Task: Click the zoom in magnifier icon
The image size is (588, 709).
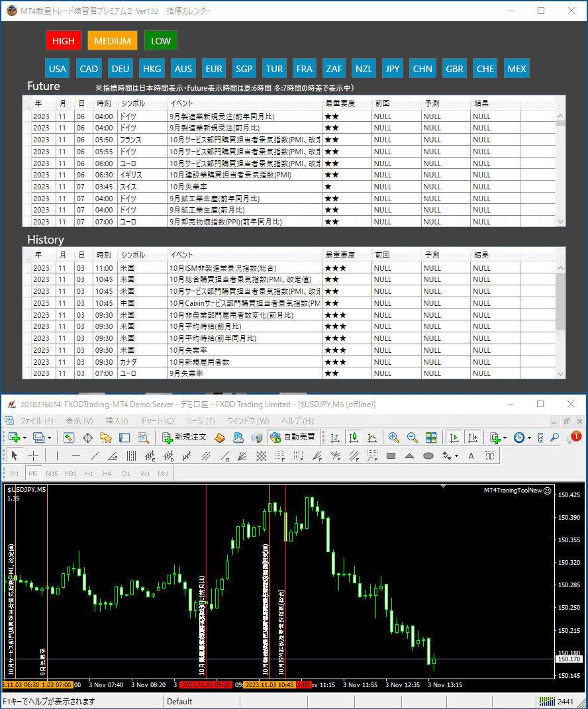Action: click(394, 438)
